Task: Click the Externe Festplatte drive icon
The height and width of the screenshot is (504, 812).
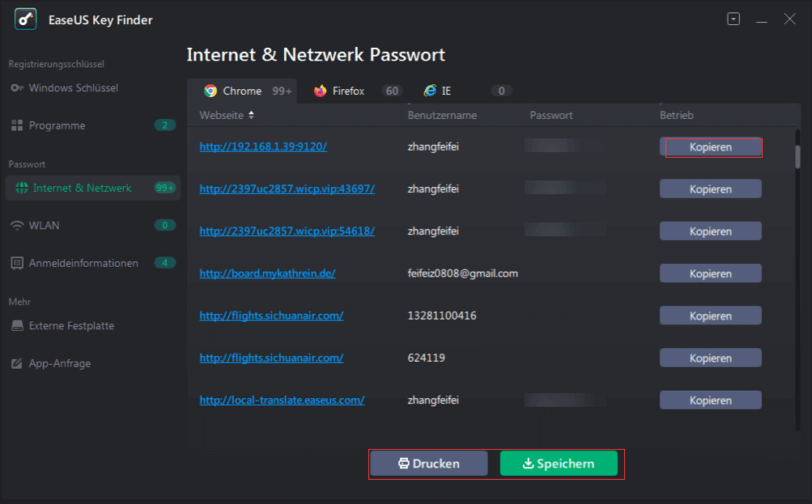Action: click(x=17, y=325)
